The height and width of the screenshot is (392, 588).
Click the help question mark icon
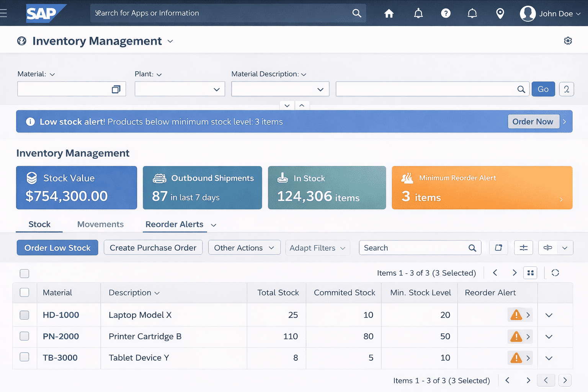click(x=446, y=13)
